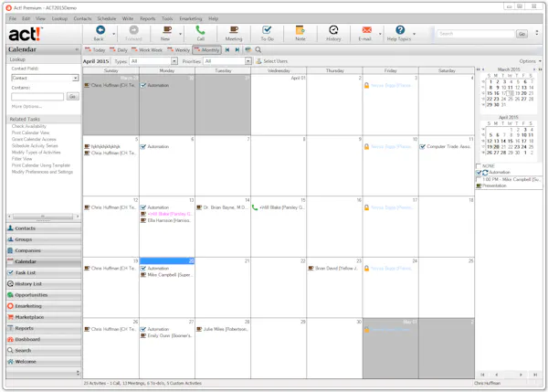548x392 pixels.
Task: Open the Reports menu
Action: click(147, 18)
